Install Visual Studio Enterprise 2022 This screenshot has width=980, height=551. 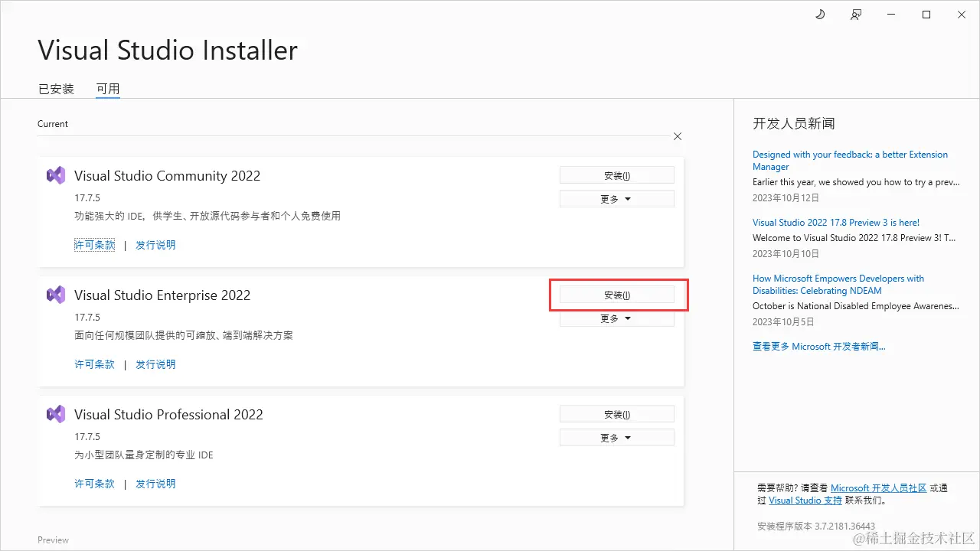[x=617, y=295]
